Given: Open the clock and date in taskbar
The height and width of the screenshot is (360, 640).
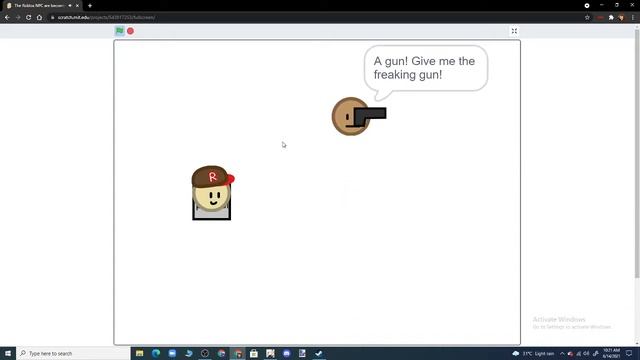Looking at the screenshot, I should (x=611, y=353).
